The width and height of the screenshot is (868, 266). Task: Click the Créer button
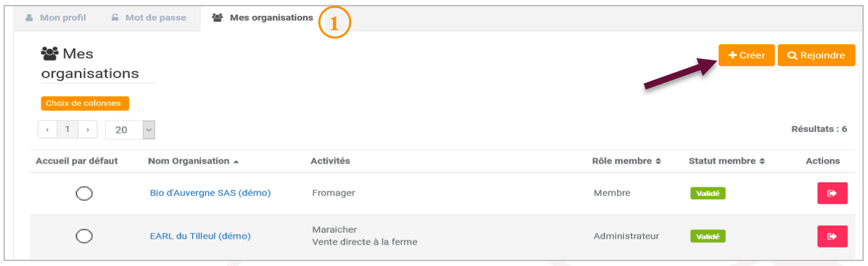[x=746, y=55]
